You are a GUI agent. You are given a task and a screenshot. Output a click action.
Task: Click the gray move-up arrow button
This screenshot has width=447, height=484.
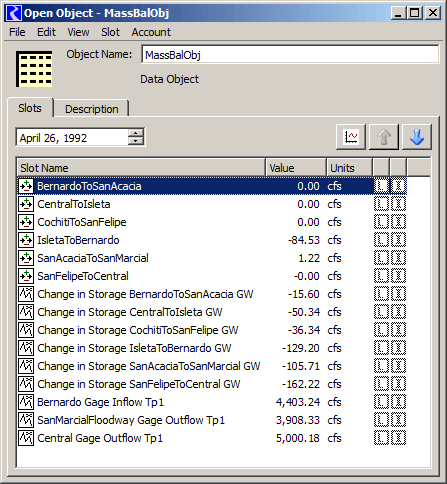tap(384, 137)
